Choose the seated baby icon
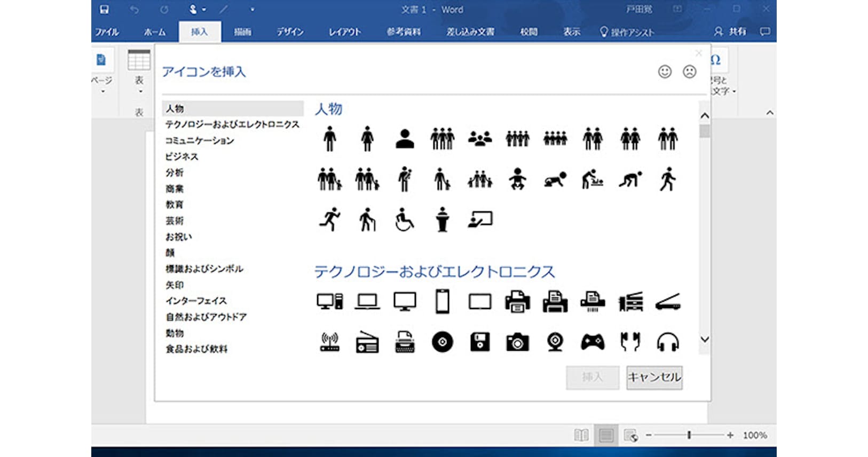 click(x=517, y=179)
